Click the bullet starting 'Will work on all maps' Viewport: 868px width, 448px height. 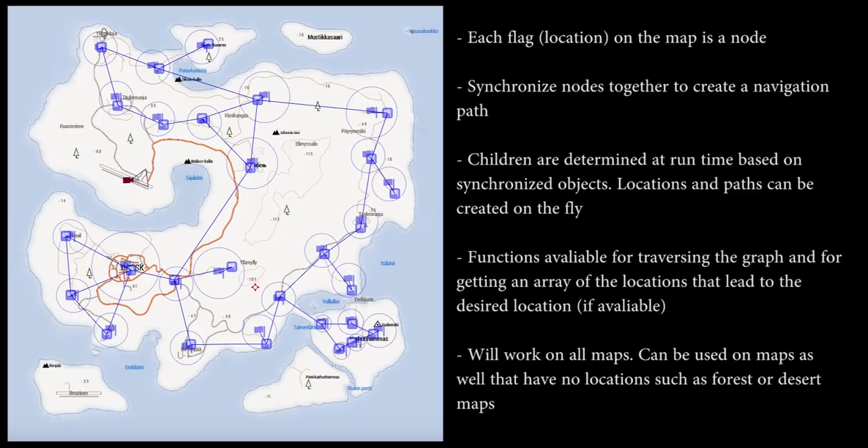tap(639, 379)
